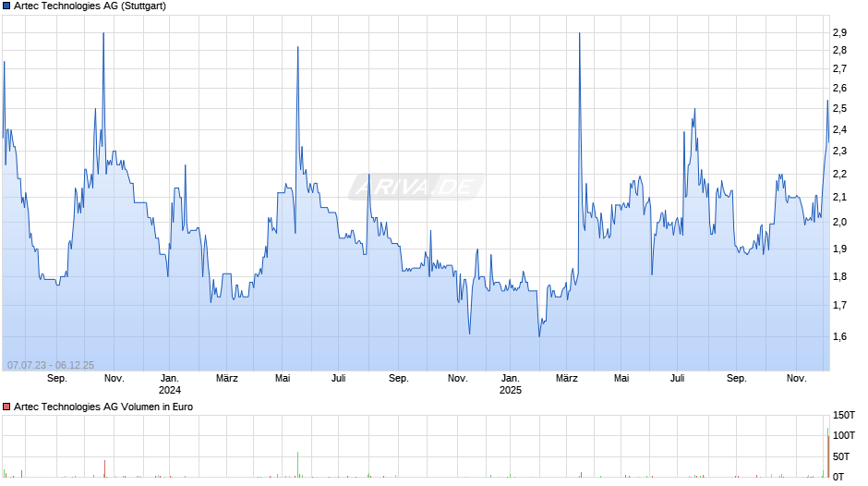Click the price axis label '2,9'
Viewport: 868px width, 486px height.
point(839,32)
